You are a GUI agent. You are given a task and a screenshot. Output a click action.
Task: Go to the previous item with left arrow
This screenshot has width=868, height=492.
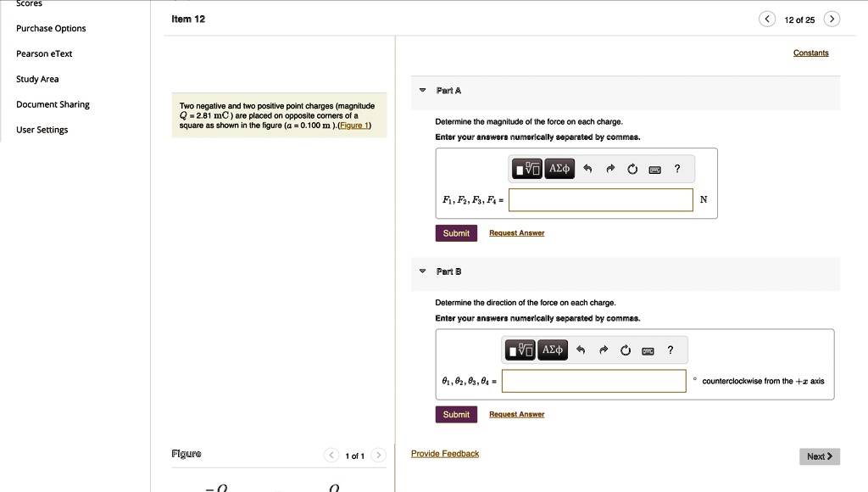(x=768, y=18)
